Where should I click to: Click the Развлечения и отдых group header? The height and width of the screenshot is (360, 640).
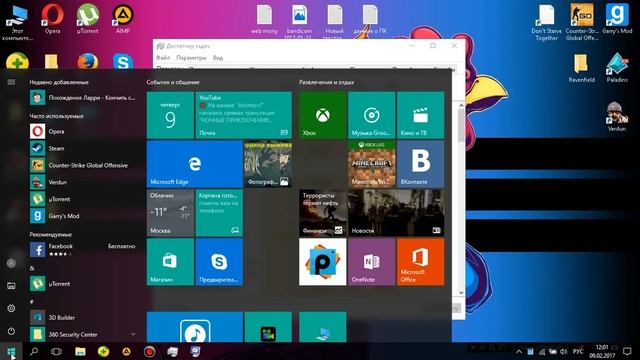tap(326, 82)
